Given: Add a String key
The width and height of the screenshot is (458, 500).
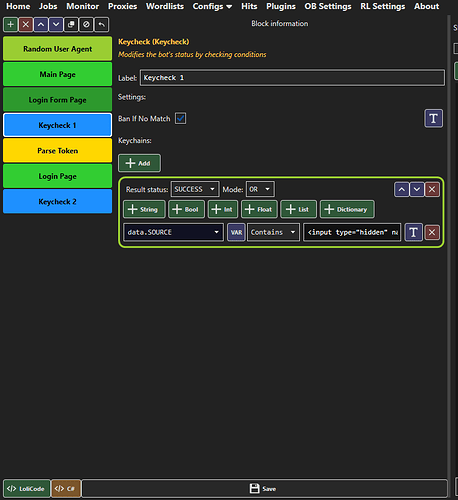Looking at the screenshot, I should click(144, 209).
